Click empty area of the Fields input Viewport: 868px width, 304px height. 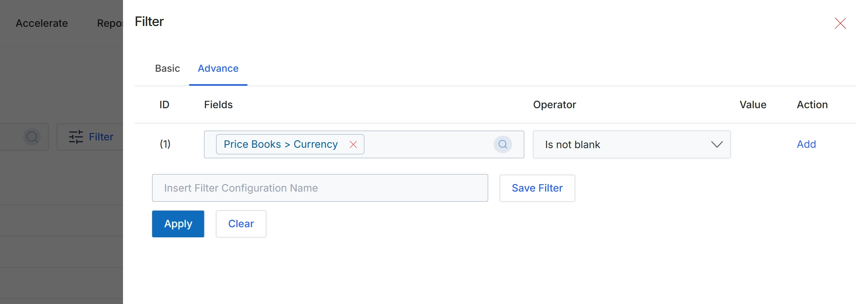coord(427,145)
